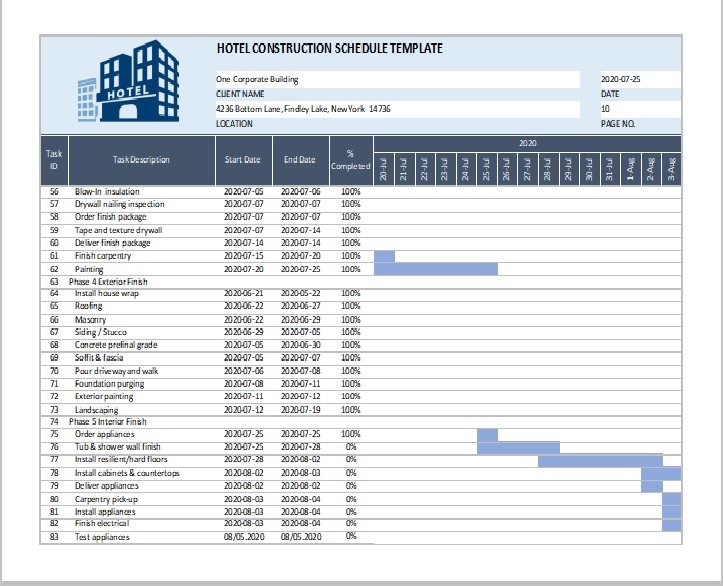Screen dimensions: 723x586
Task: Select the 'Soffit & fascia' task
Action: [x=99, y=358]
